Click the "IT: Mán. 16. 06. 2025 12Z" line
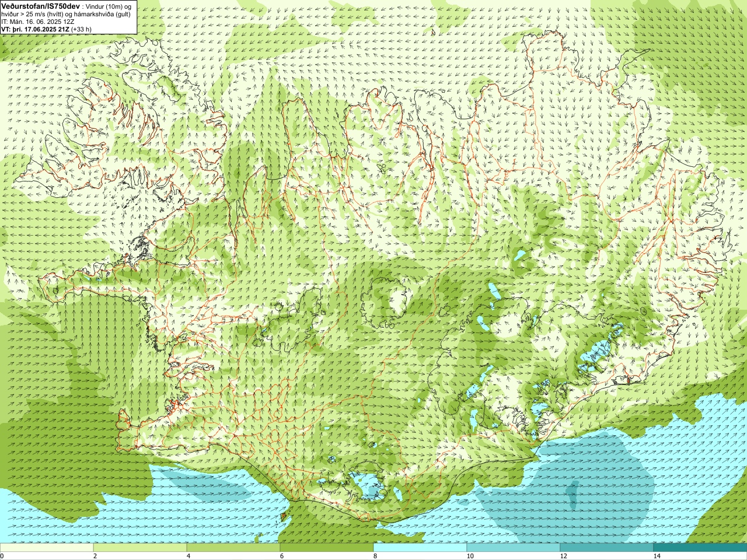 point(37,22)
